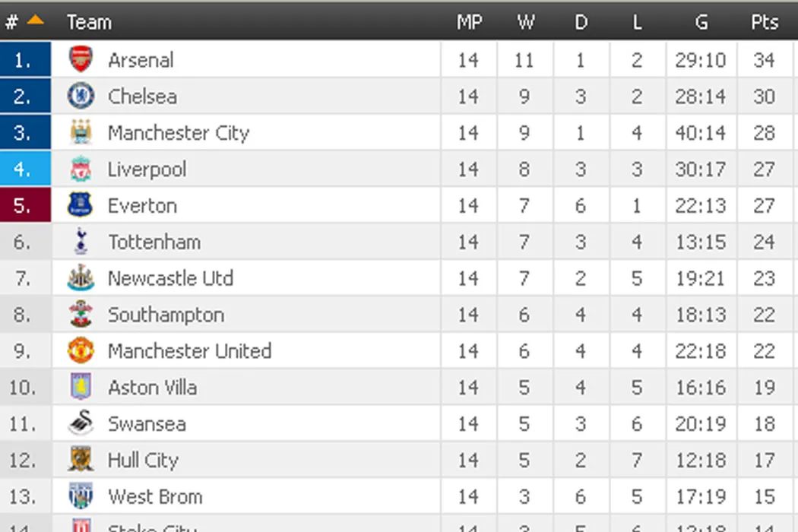
Task: Click the Aston Villa crest icon
Action: [81, 388]
